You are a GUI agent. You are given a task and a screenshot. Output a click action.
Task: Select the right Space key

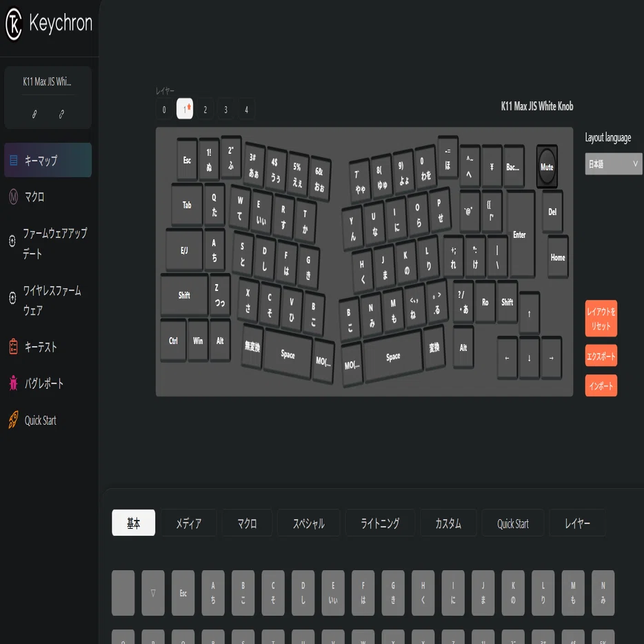tap(393, 357)
